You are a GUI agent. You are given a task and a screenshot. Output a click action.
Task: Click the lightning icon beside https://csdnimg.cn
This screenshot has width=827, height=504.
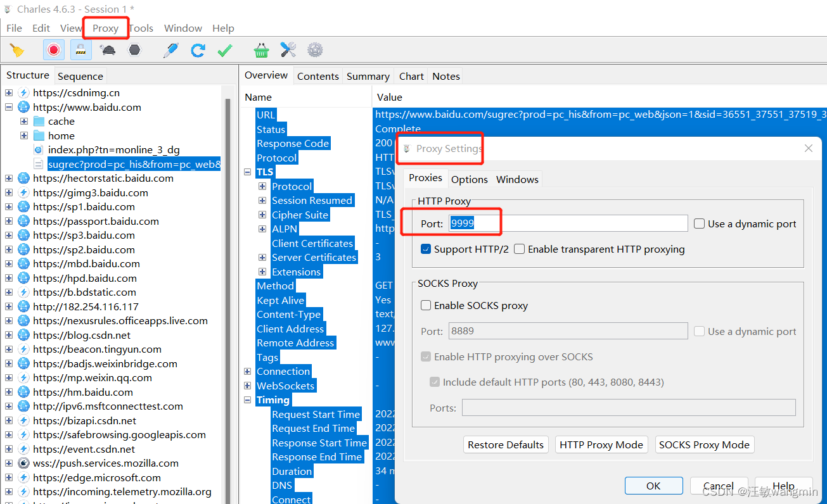click(23, 92)
